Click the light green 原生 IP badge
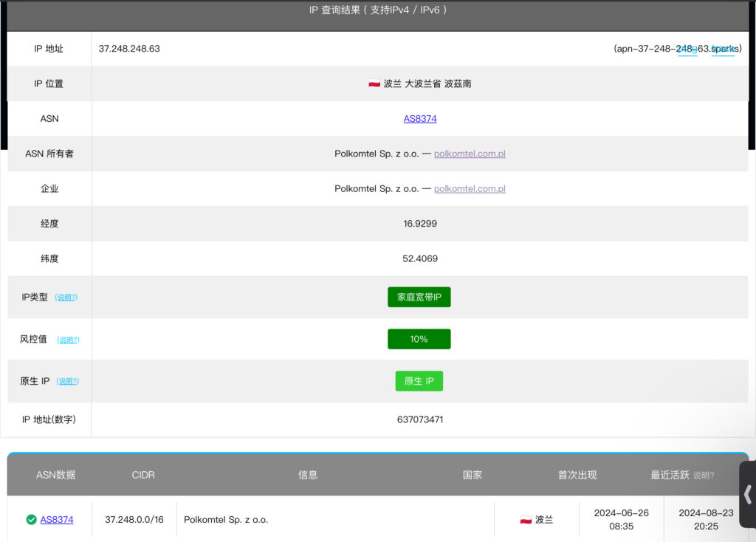 (x=419, y=381)
